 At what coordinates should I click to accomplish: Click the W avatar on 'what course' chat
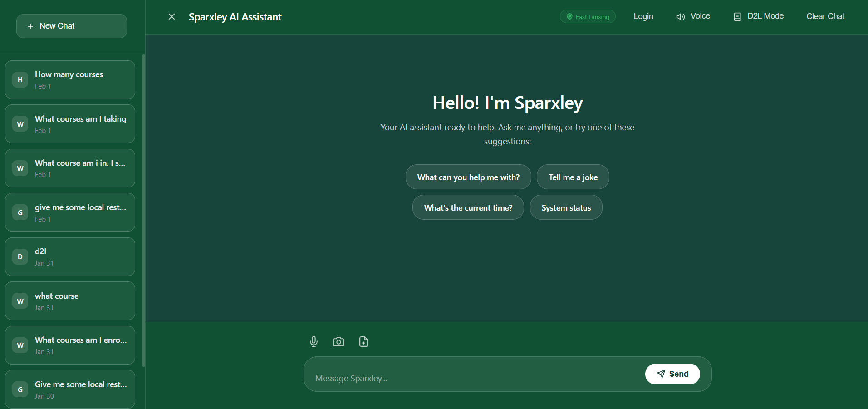pos(20,301)
